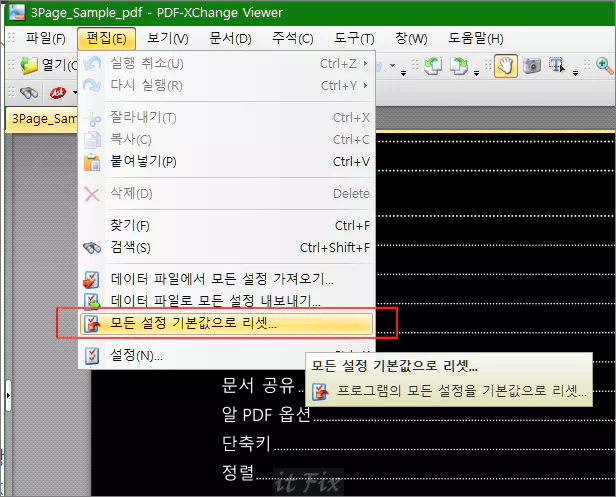Click 삭제(D) menu entry
This screenshot has height=497, width=616.
[x=227, y=194]
